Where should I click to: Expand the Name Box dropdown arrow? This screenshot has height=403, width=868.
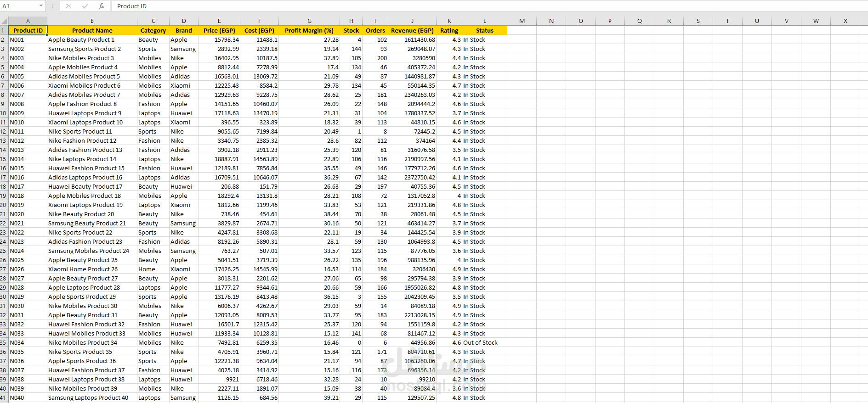point(41,6)
